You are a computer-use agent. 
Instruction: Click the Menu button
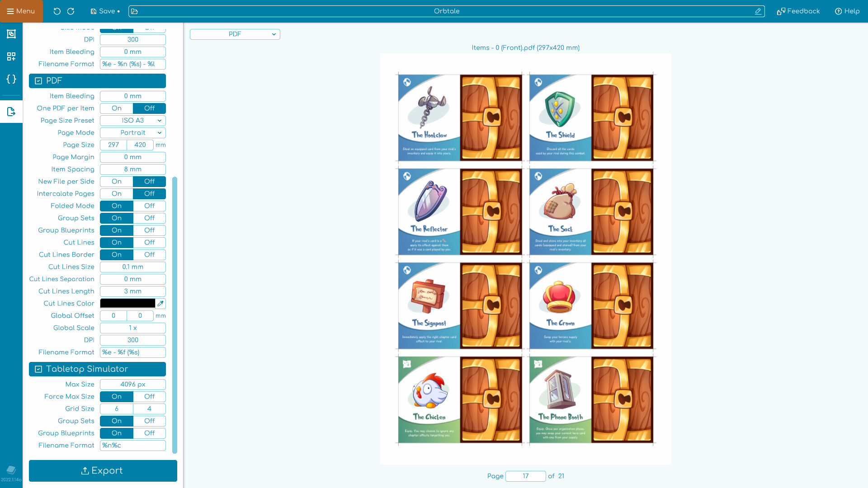[21, 11]
